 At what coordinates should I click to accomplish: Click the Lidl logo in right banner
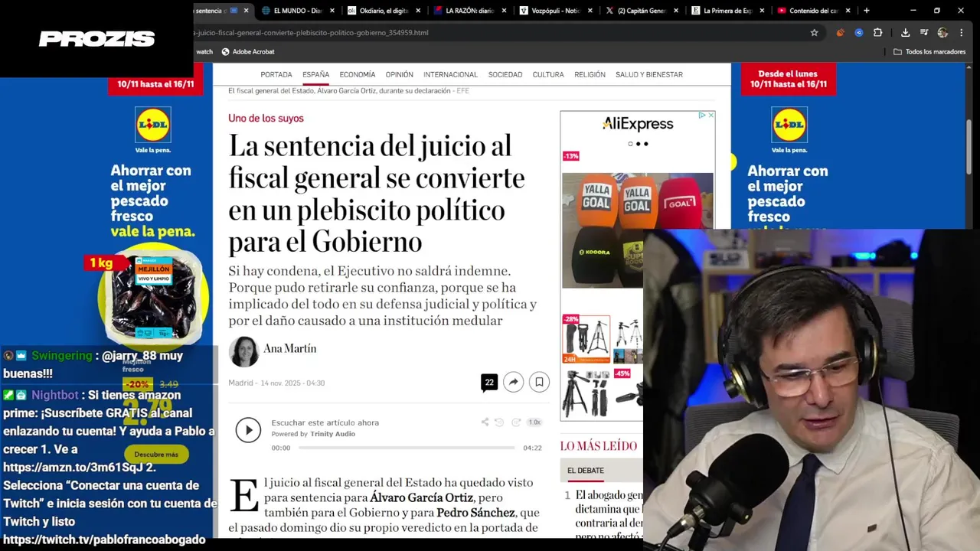(x=789, y=125)
